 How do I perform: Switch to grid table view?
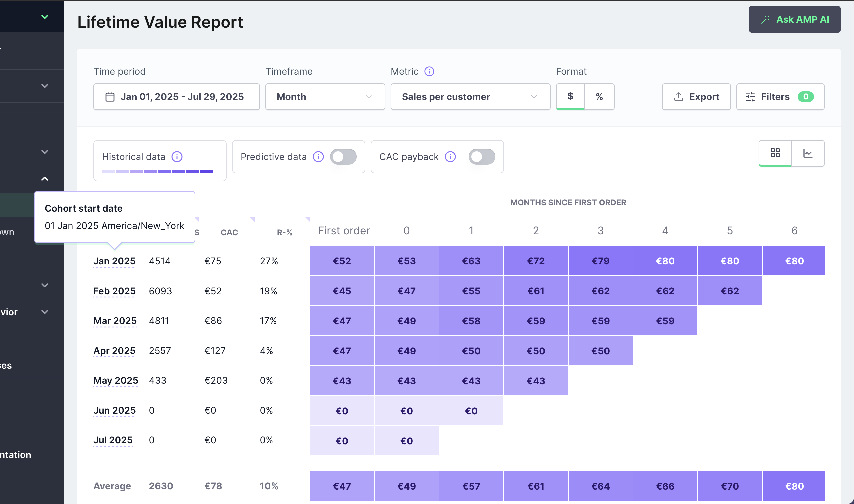tap(775, 153)
